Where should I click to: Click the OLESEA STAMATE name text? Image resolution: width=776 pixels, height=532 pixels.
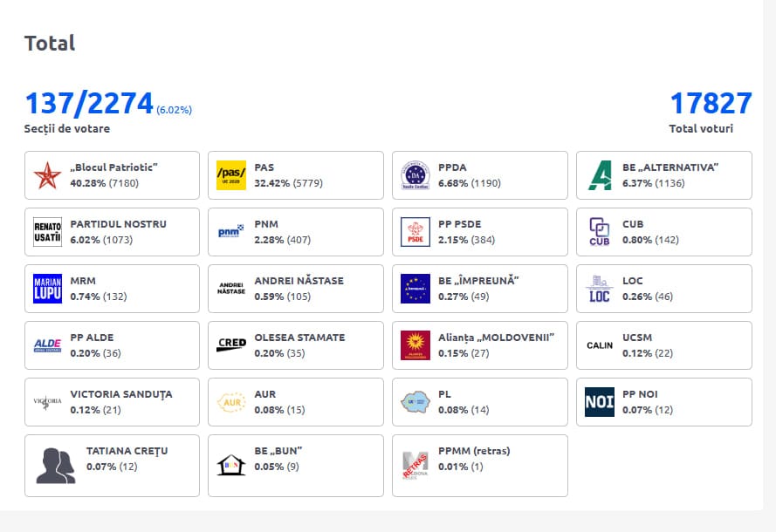(x=300, y=338)
